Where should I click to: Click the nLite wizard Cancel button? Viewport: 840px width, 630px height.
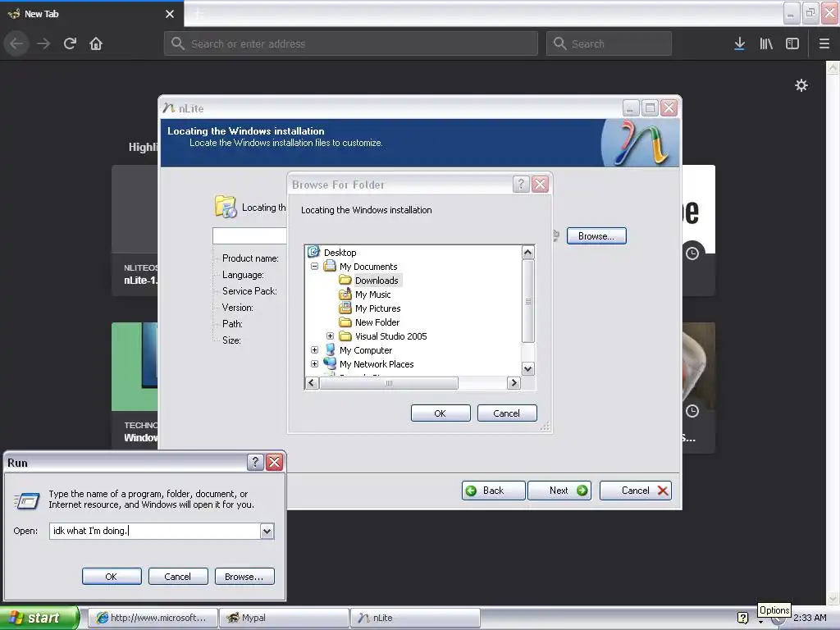(636, 491)
